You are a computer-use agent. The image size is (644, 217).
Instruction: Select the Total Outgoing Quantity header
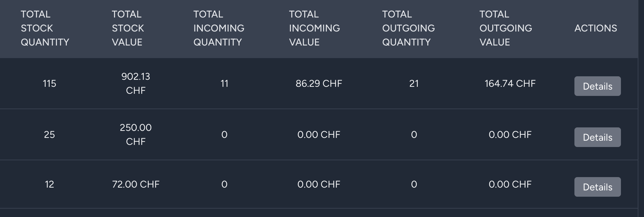coord(408,28)
